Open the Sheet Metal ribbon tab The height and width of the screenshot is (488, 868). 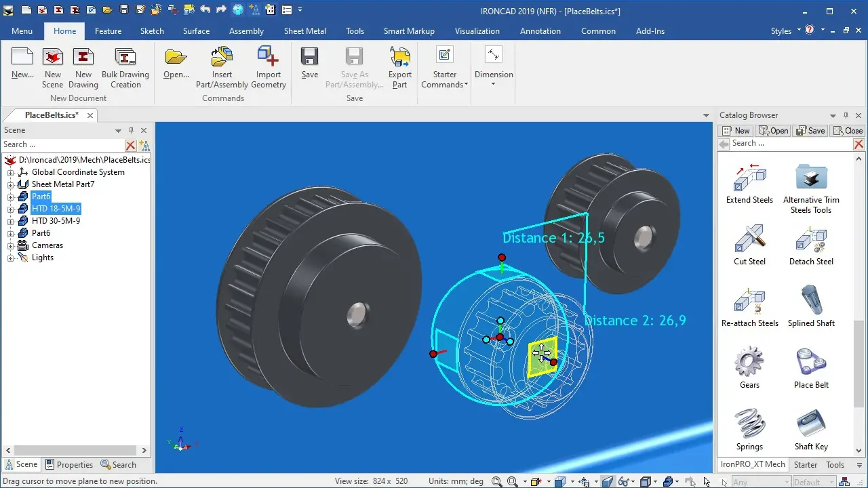[305, 31]
